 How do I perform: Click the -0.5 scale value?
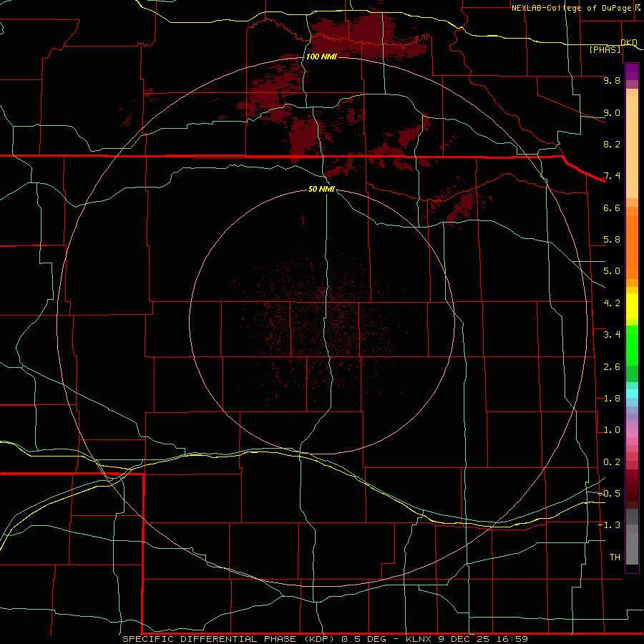click(x=610, y=494)
